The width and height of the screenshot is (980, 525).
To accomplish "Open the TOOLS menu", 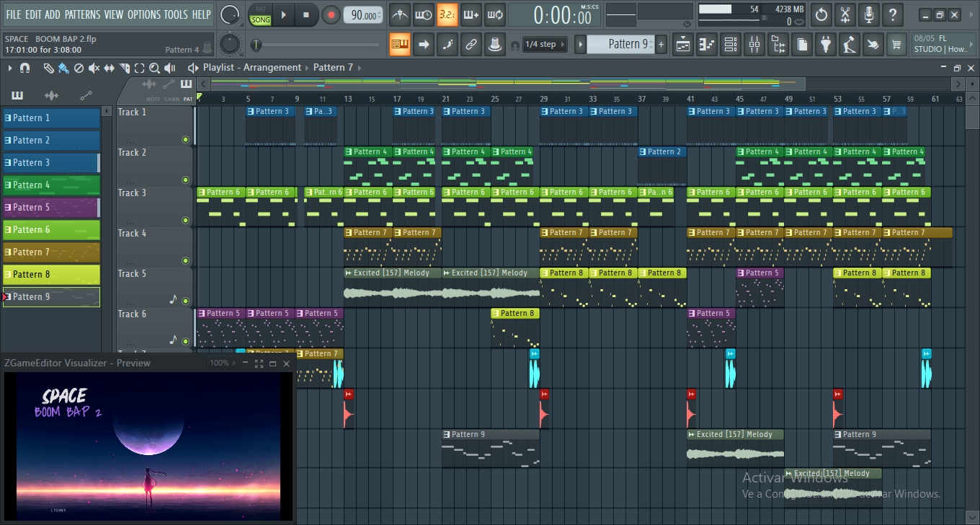I will point(176,14).
